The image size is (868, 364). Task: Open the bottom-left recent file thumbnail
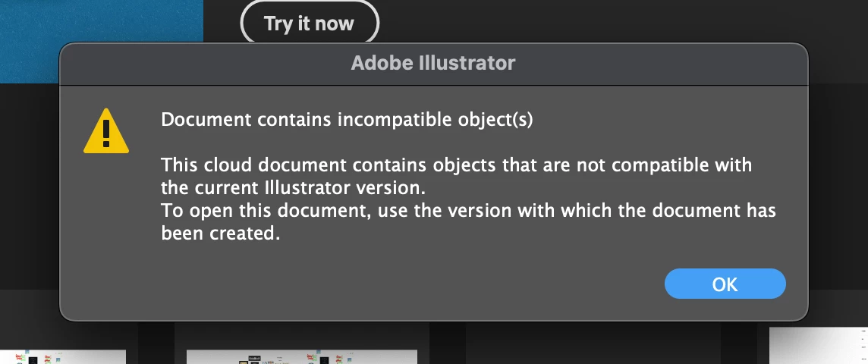click(62, 356)
